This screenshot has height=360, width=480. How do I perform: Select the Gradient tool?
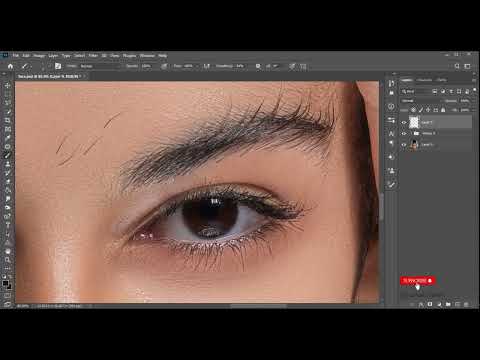tap(7, 190)
